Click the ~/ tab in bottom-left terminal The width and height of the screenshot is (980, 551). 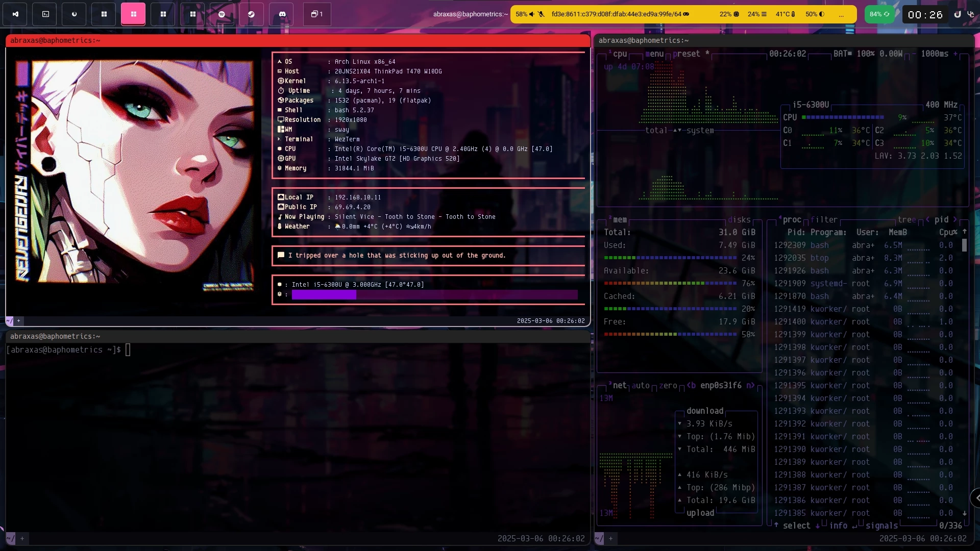(10, 538)
